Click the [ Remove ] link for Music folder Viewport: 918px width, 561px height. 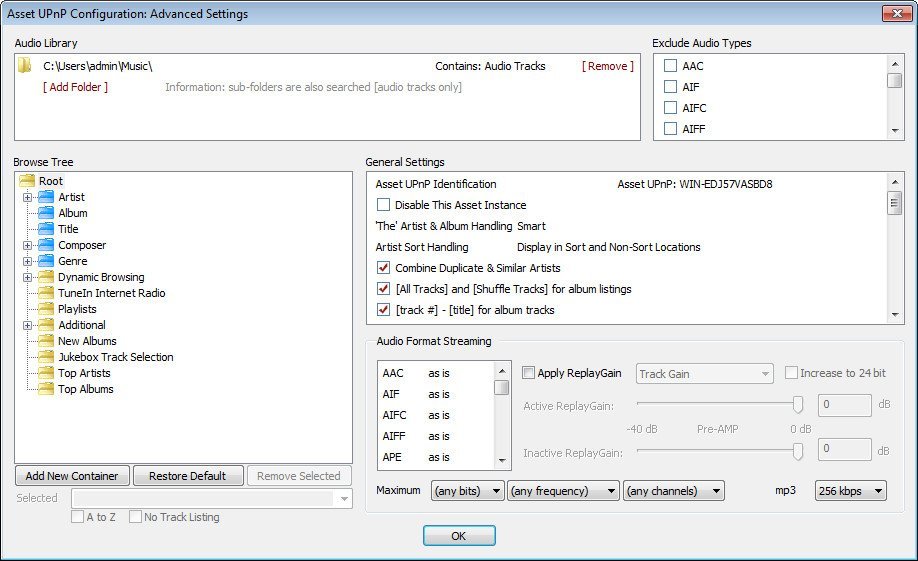[607, 66]
